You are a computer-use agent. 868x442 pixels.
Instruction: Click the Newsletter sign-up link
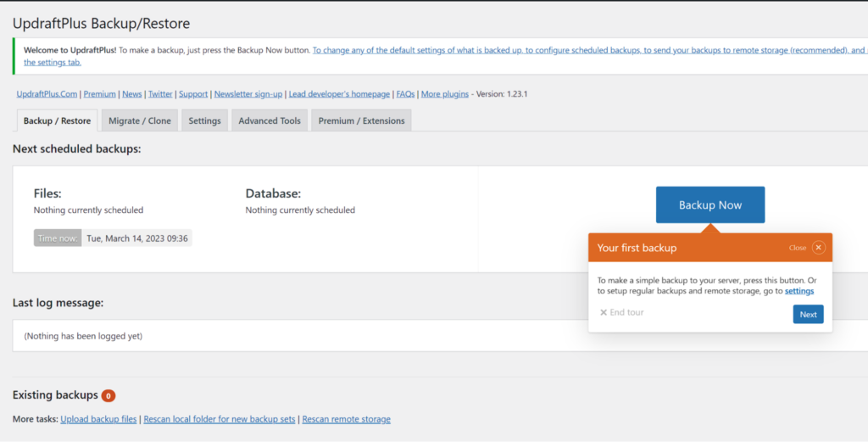pyautogui.click(x=247, y=94)
